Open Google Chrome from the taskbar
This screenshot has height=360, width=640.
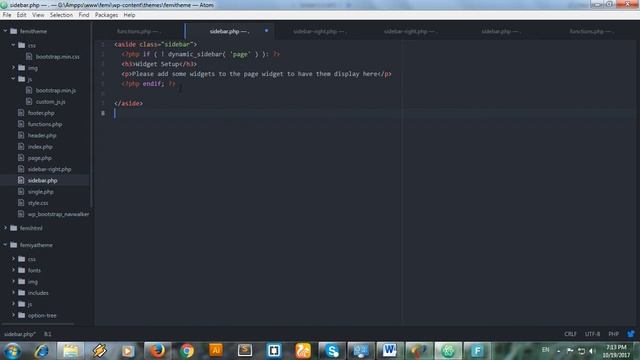[x=187, y=351]
